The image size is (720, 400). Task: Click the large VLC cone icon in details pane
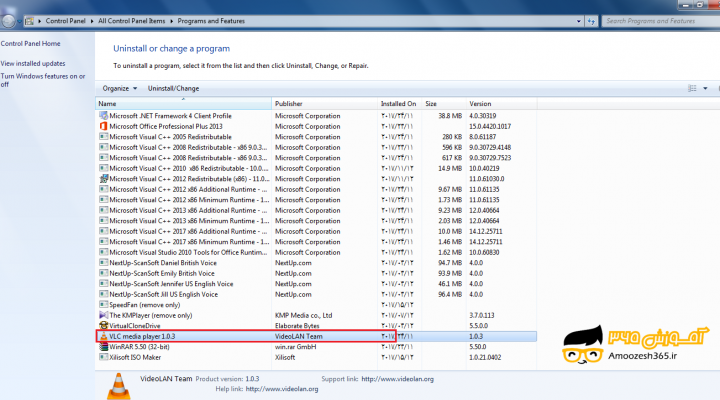(x=118, y=386)
